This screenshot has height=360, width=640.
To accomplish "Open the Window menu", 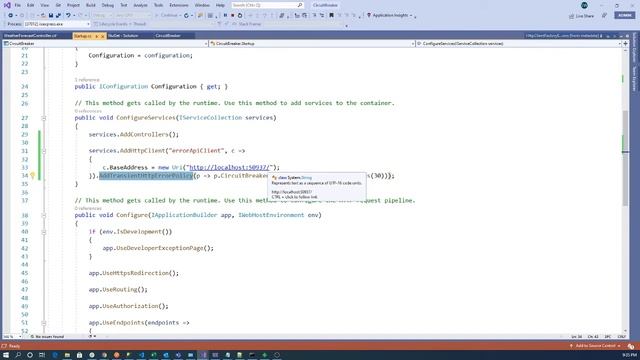I will (202, 5).
